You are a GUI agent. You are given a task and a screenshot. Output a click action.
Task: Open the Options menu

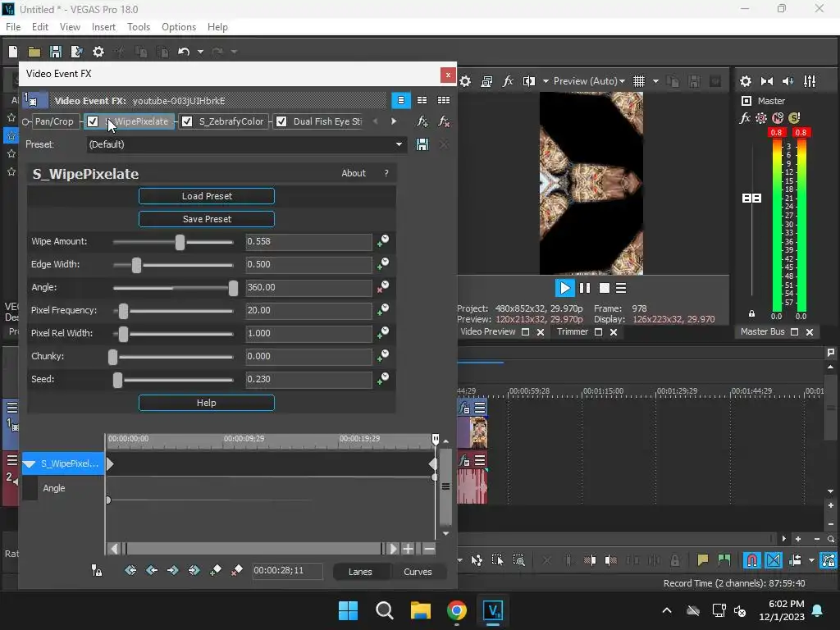click(178, 27)
